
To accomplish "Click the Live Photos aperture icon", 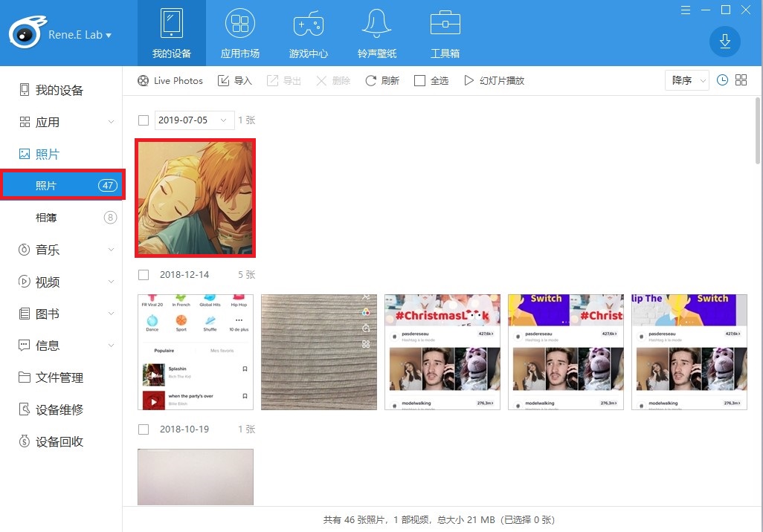I will tap(143, 81).
